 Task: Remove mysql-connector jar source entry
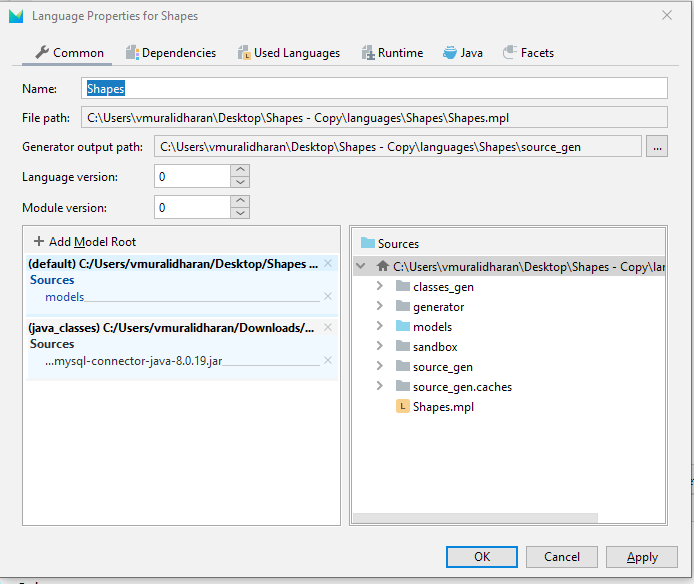[x=328, y=361]
